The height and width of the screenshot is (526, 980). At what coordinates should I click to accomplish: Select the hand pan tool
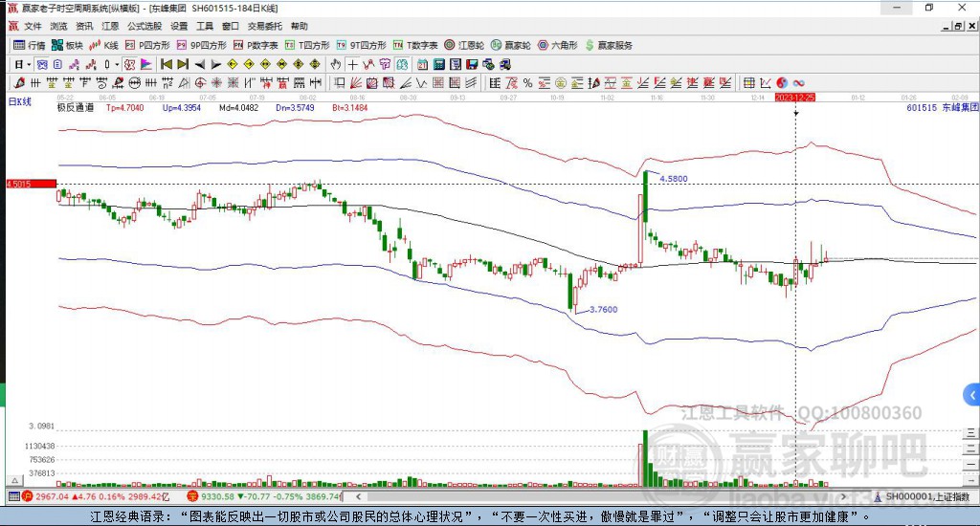pyautogui.click(x=336, y=64)
